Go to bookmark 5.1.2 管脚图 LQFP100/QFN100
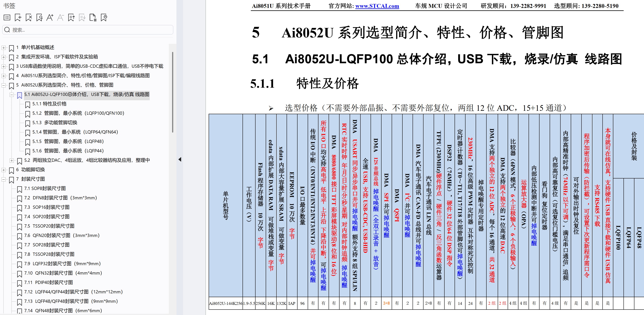This screenshot has height=315, width=644. click(x=78, y=113)
